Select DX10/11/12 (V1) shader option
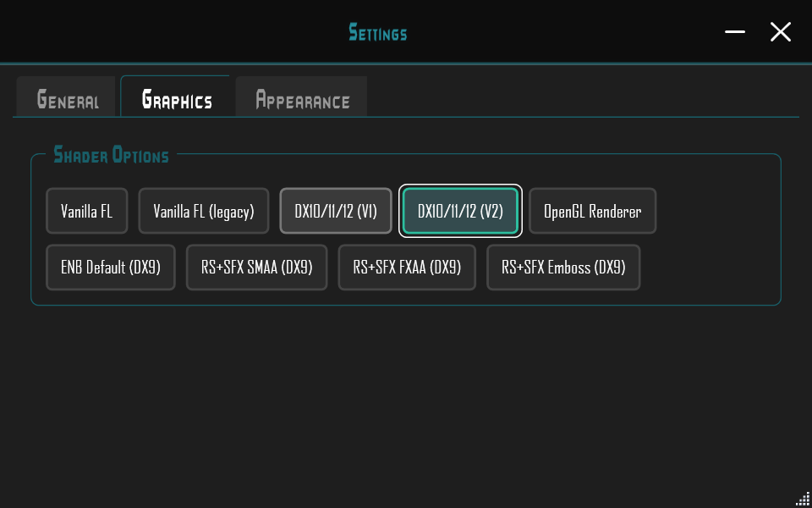Screen dimensions: 812x508 [x=336, y=211]
